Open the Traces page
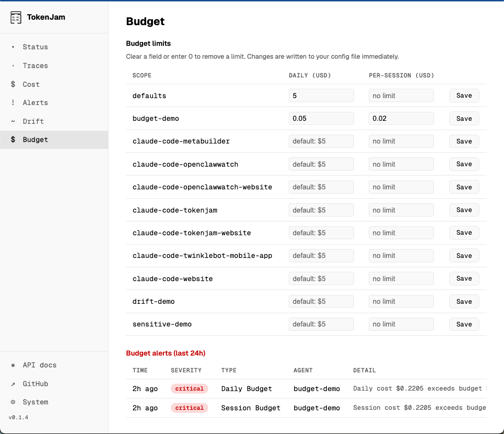Screen dimensions: 504x434 point(54,66)
